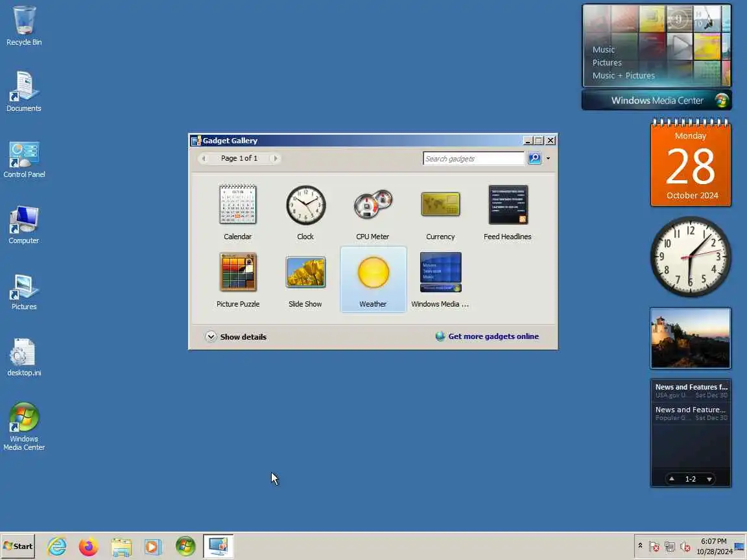Click in the Search gadgets field

[473, 159]
